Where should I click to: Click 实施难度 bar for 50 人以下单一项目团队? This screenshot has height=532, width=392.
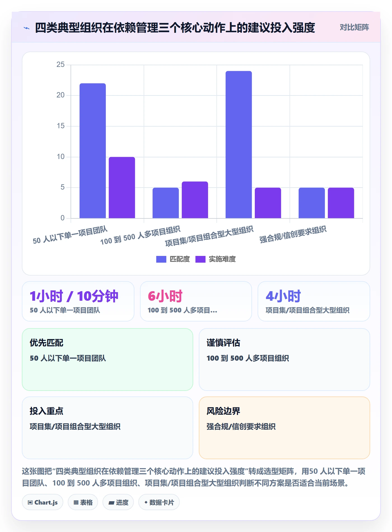[122, 188]
